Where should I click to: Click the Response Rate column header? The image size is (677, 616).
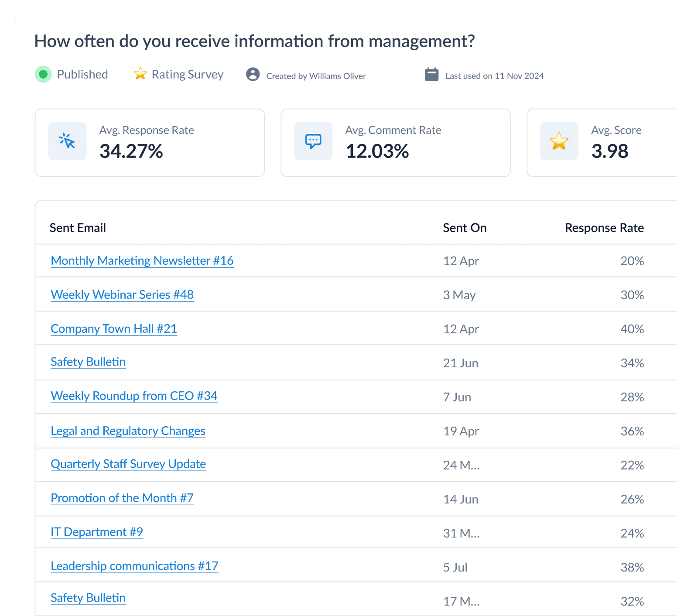pos(604,228)
